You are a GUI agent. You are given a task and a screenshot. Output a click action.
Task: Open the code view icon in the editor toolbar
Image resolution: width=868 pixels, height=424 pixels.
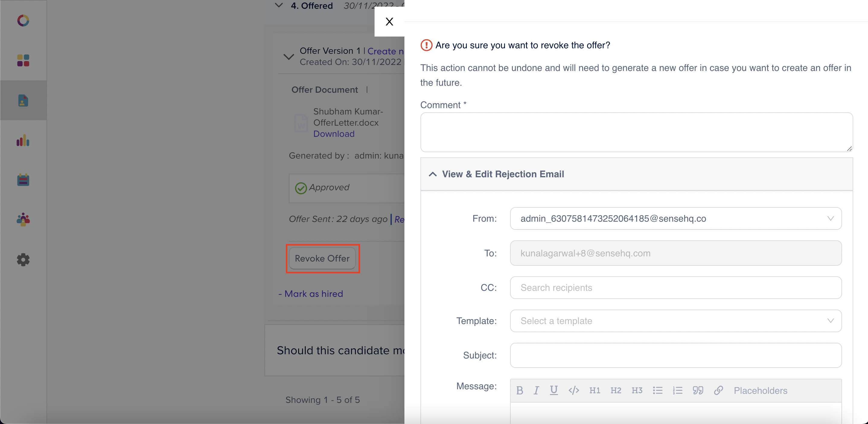click(574, 390)
